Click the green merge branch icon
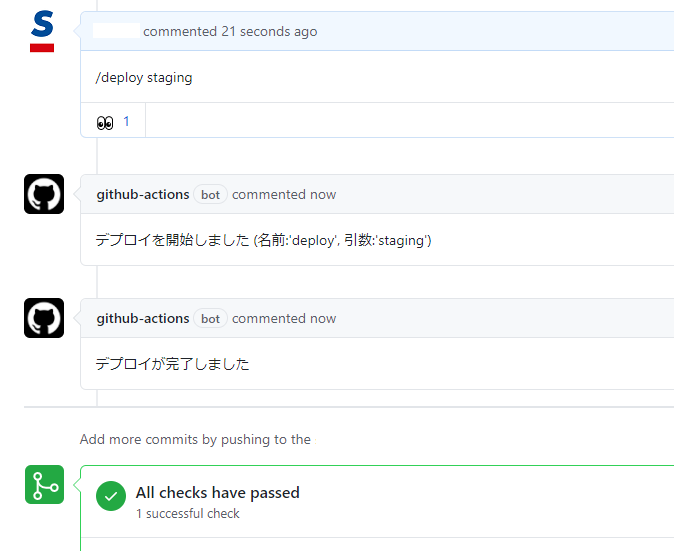The height and width of the screenshot is (551, 674). 44,484
